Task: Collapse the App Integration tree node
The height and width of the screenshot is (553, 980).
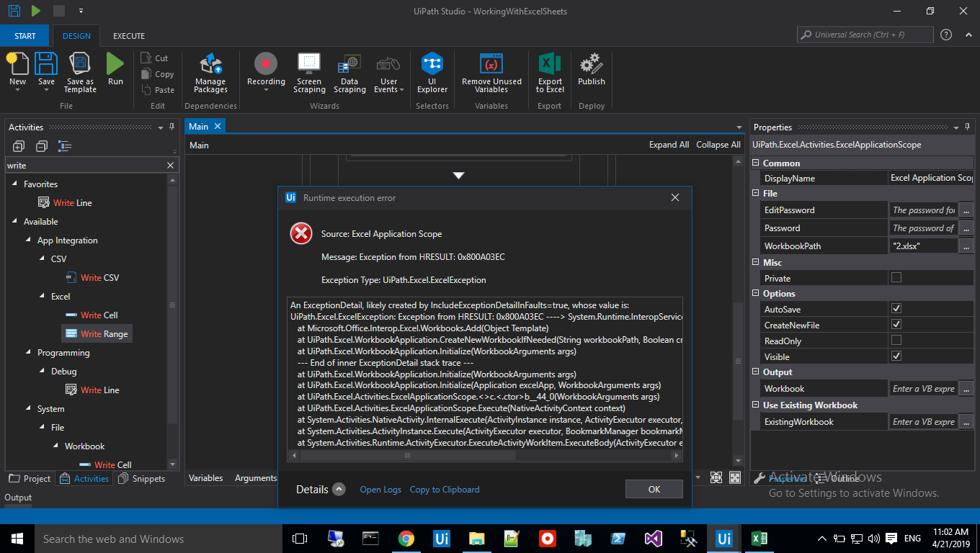Action: point(29,240)
